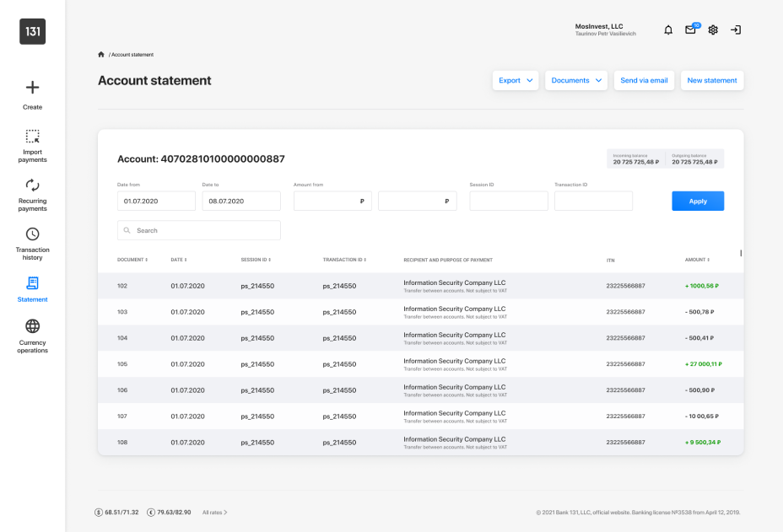Select document 106 row
The image size is (783, 532).
tap(420, 390)
